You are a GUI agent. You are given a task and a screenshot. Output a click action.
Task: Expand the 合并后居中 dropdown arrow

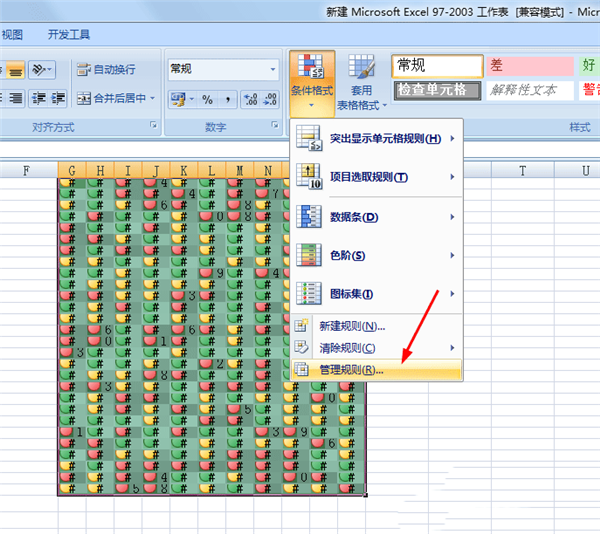[x=153, y=98]
